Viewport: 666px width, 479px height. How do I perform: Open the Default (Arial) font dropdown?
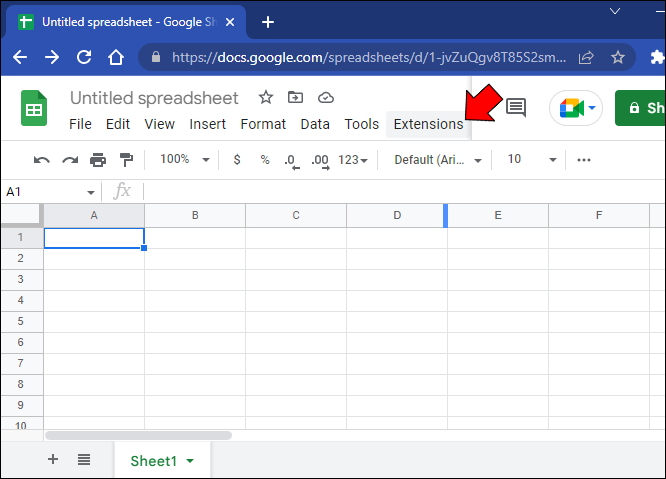pyautogui.click(x=437, y=160)
